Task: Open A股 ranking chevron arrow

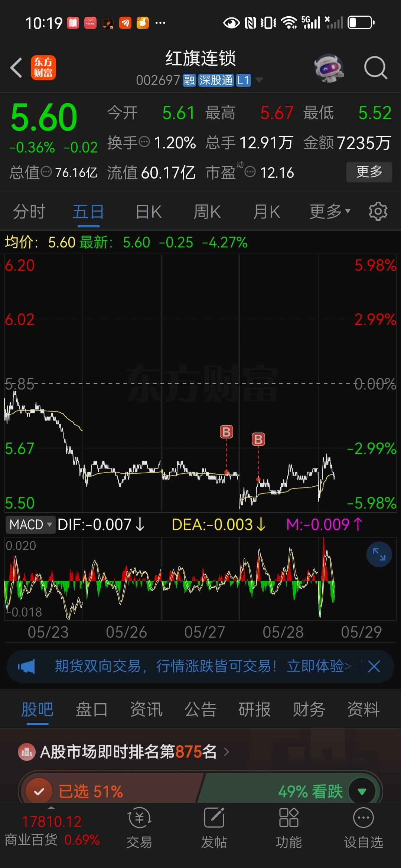Action: coord(226,752)
